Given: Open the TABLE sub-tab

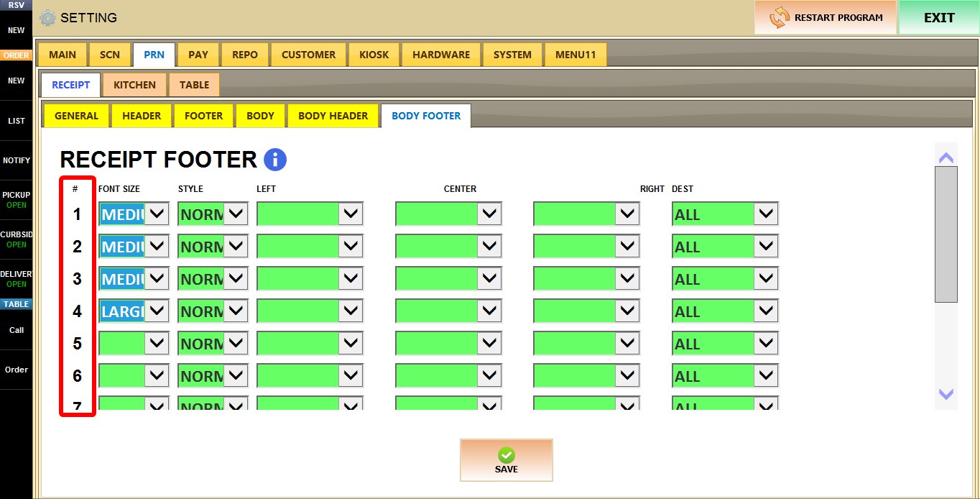Looking at the screenshot, I should point(194,85).
